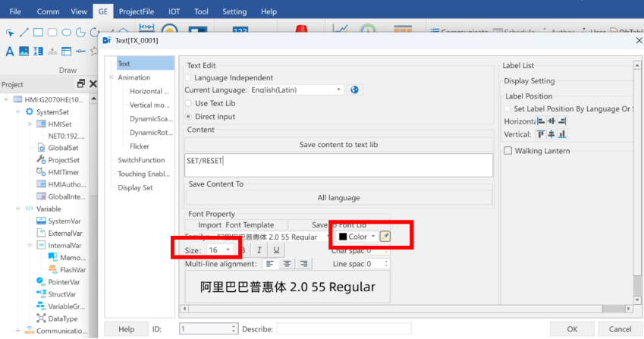Confirm the dialog with OK

point(572,329)
